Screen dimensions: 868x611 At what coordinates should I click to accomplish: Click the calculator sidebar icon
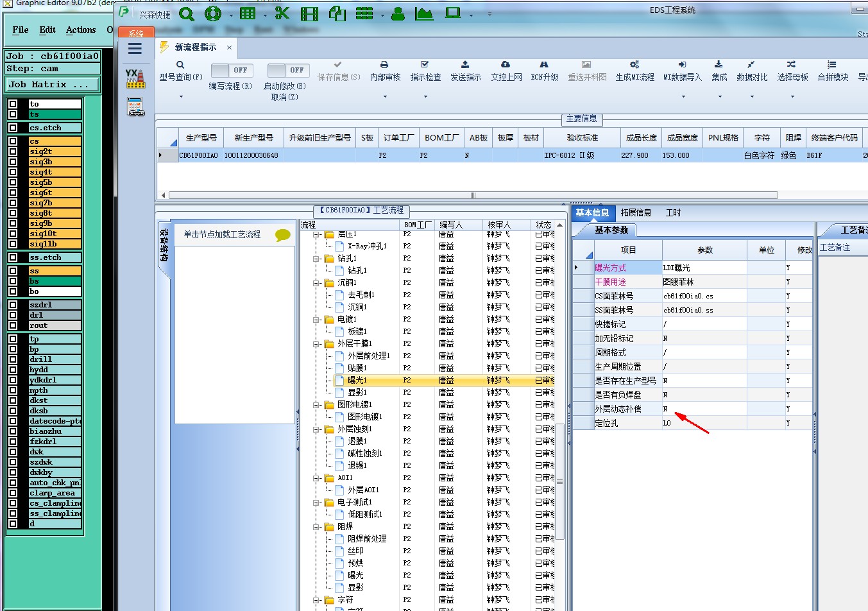click(x=135, y=107)
